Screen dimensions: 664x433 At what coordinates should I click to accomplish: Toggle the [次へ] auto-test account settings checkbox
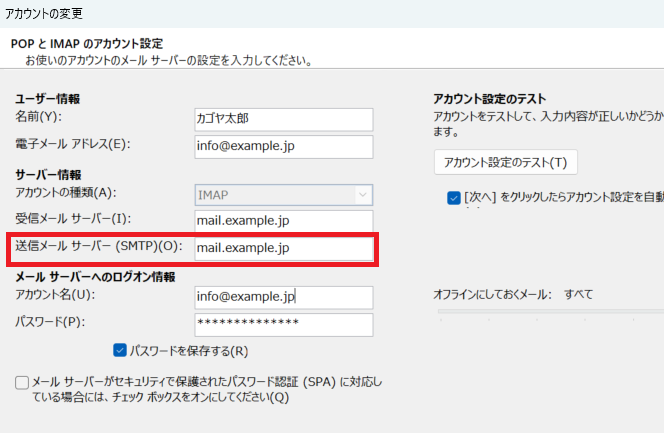(454, 197)
